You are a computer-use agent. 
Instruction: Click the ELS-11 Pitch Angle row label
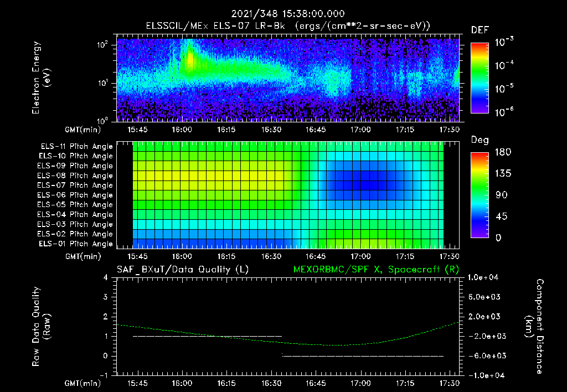tap(76, 147)
